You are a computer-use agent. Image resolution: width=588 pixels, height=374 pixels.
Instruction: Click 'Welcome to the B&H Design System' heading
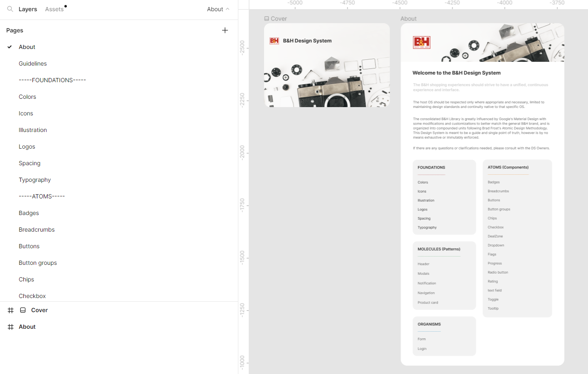click(456, 73)
